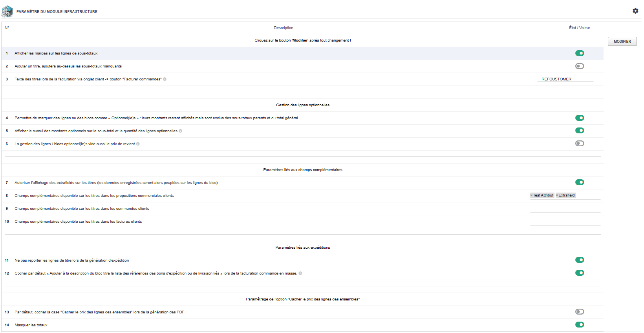The image size is (644, 333).
Task: Open extrafields selector for propositions commerciales
Action: coord(565,195)
